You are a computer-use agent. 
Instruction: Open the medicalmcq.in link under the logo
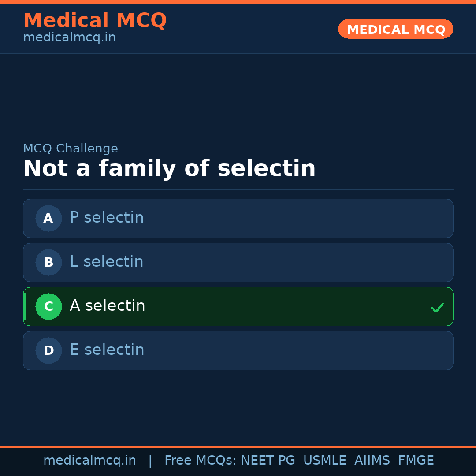point(69,37)
